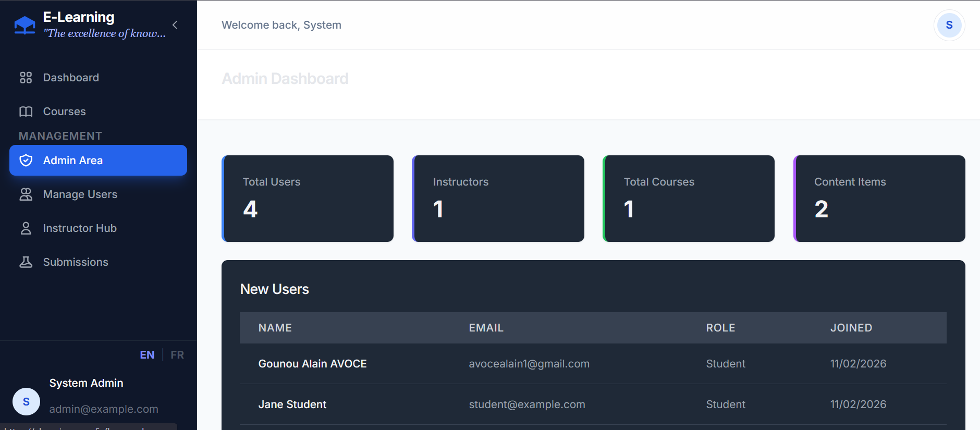Click the JOINED column header
The image size is (980, 430).
(x=851, y=328)
